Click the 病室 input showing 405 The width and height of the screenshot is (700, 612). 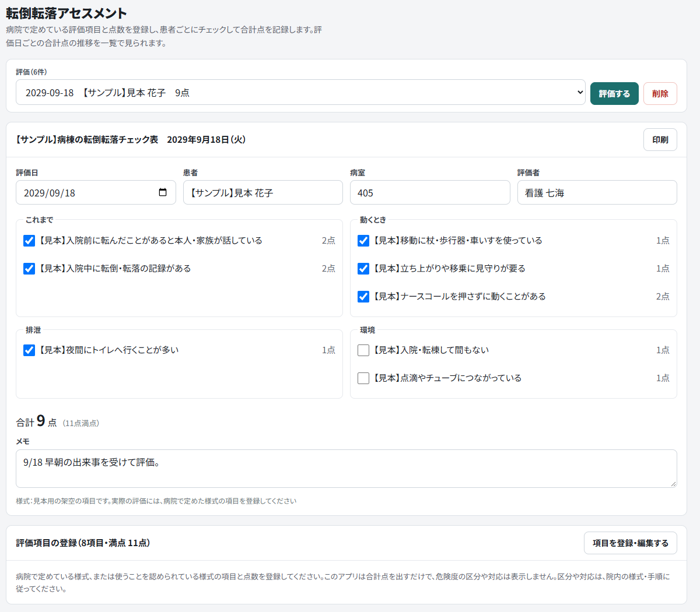point(430,192)
